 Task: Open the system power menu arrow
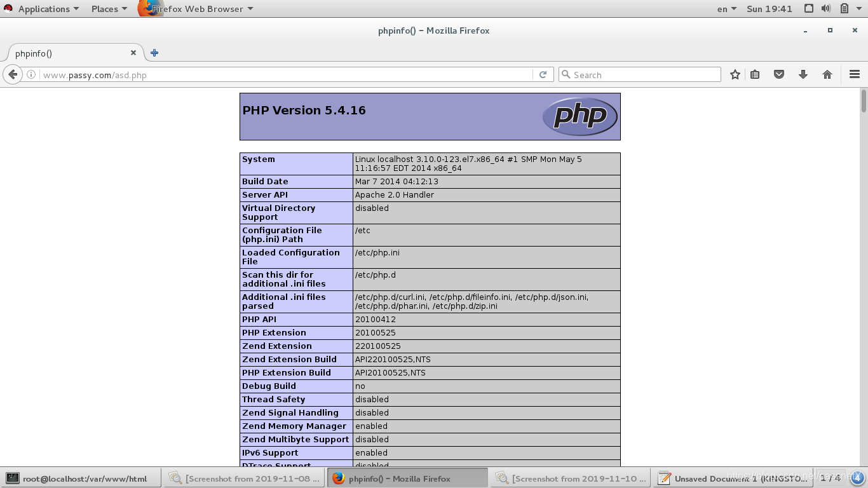(x=858, y=9)
